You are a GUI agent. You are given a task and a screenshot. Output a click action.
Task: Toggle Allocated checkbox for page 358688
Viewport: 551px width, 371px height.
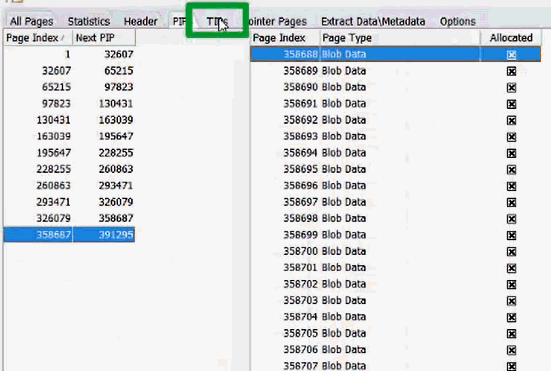511,54
